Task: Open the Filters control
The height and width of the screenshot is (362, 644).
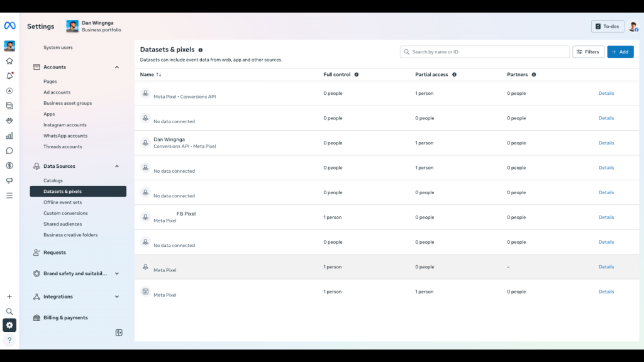Action: pyautogui.click(x=587, y=51)
